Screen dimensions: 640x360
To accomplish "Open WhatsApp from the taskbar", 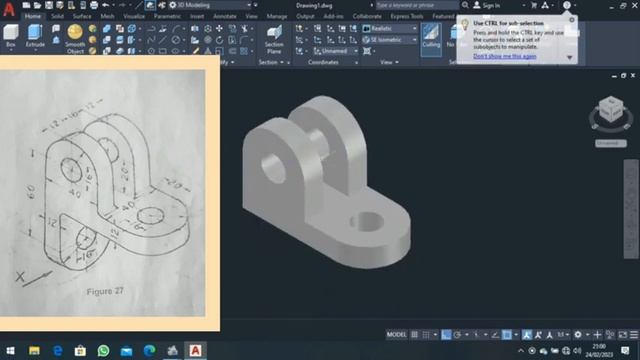I will coord(103,351).
